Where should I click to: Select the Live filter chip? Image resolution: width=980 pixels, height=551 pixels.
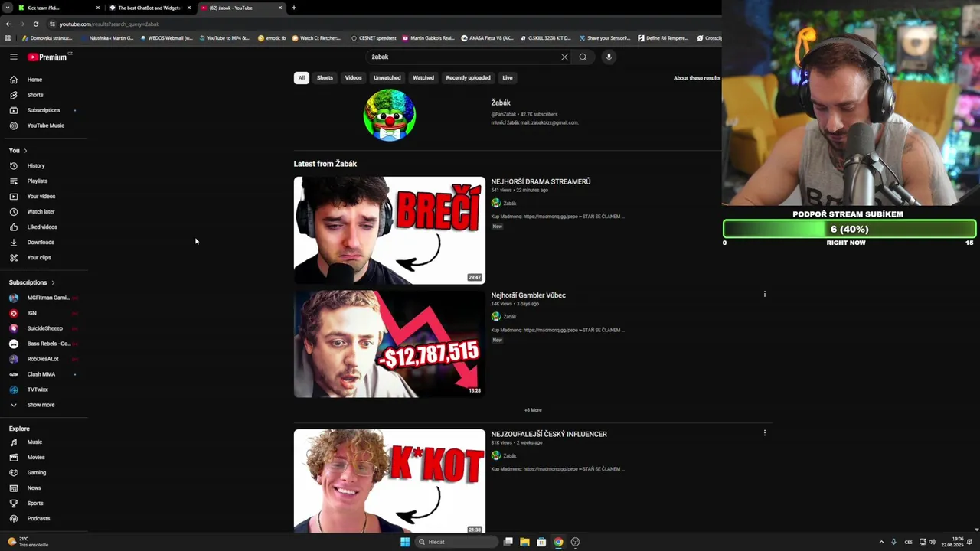[508, 77]
